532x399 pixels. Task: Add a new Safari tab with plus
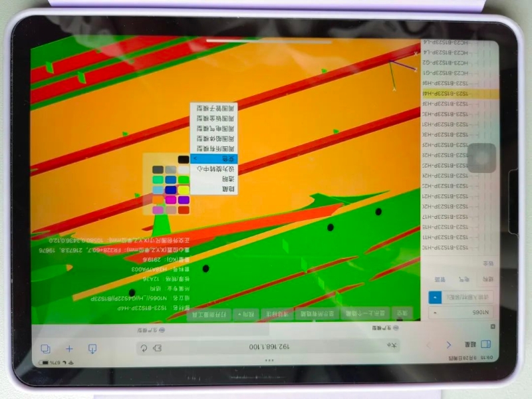coord(69,348)
